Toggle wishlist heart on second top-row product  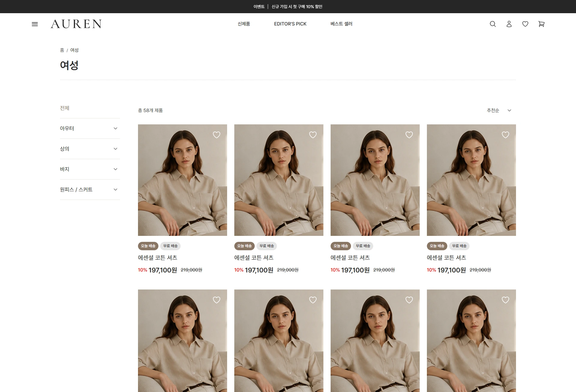click(313, 135)
